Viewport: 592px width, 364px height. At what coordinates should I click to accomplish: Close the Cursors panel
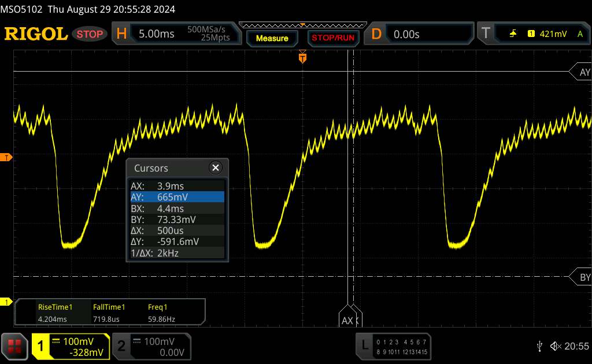pos(216,168)
